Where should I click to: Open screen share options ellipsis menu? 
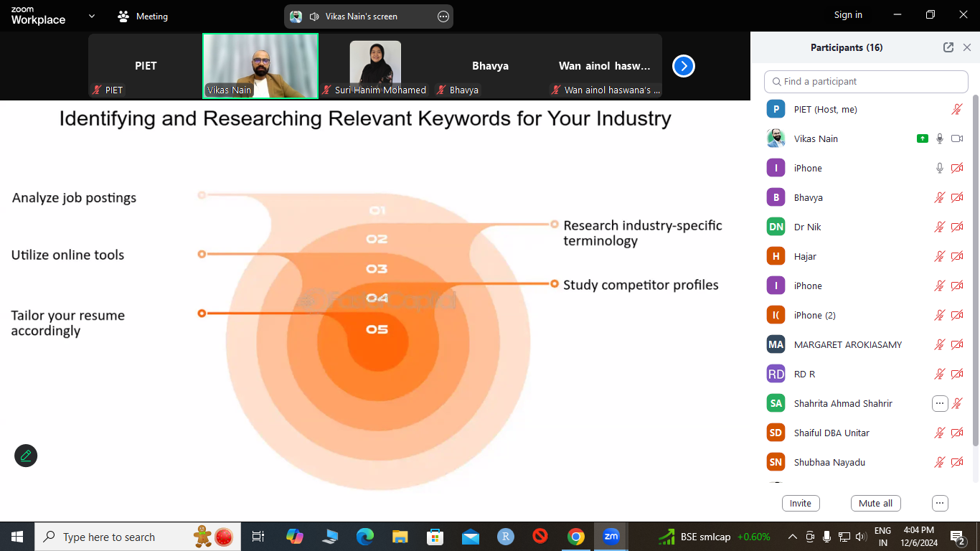tap(443, 17)
